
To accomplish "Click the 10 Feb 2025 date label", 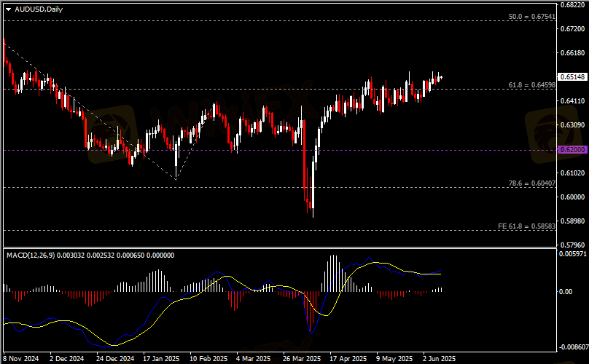I will [208, 359].
